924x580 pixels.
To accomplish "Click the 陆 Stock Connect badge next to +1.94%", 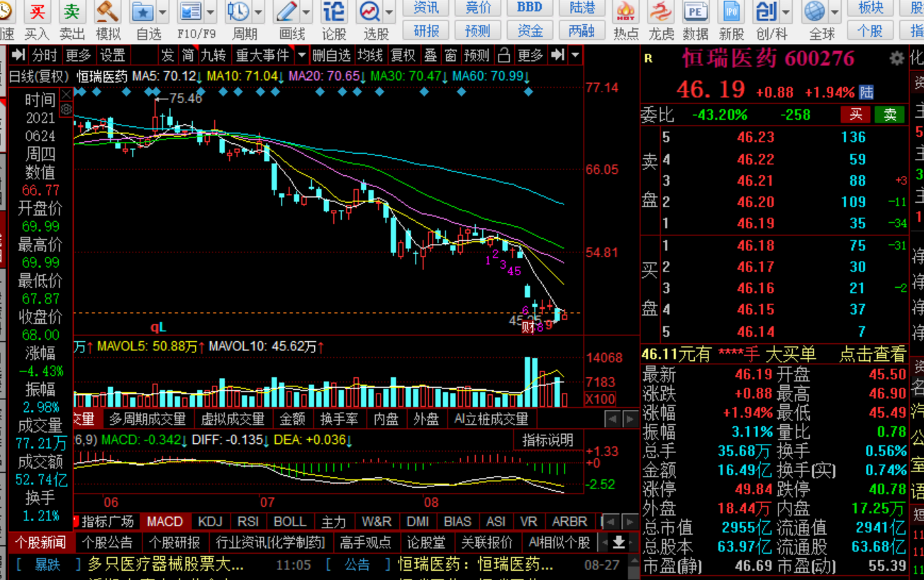I will [x=867, y=92].
